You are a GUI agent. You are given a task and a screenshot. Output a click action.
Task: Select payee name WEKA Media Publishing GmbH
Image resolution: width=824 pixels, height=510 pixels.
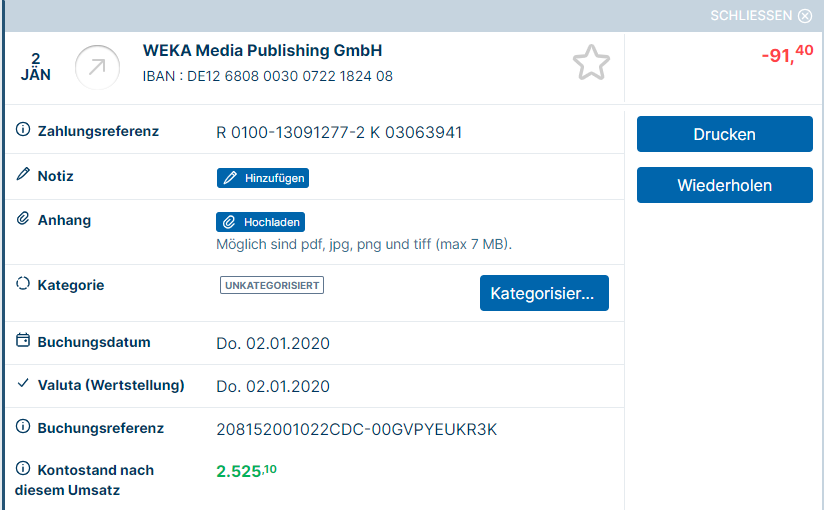tap(262, 50)
